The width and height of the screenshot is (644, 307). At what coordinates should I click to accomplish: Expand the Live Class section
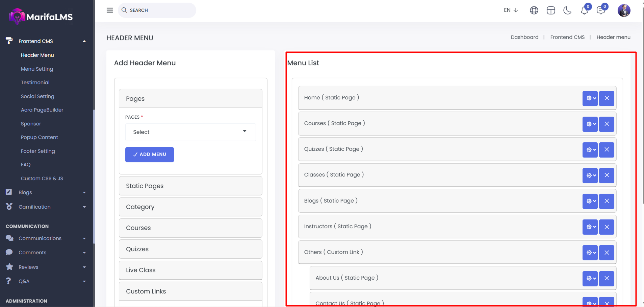coord(190,270)
